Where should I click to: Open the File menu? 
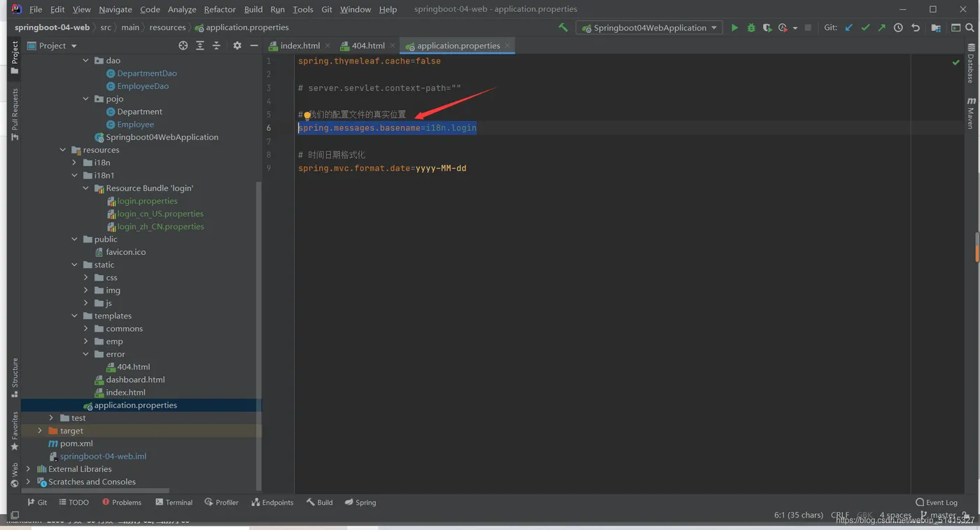tap(36, 9)
